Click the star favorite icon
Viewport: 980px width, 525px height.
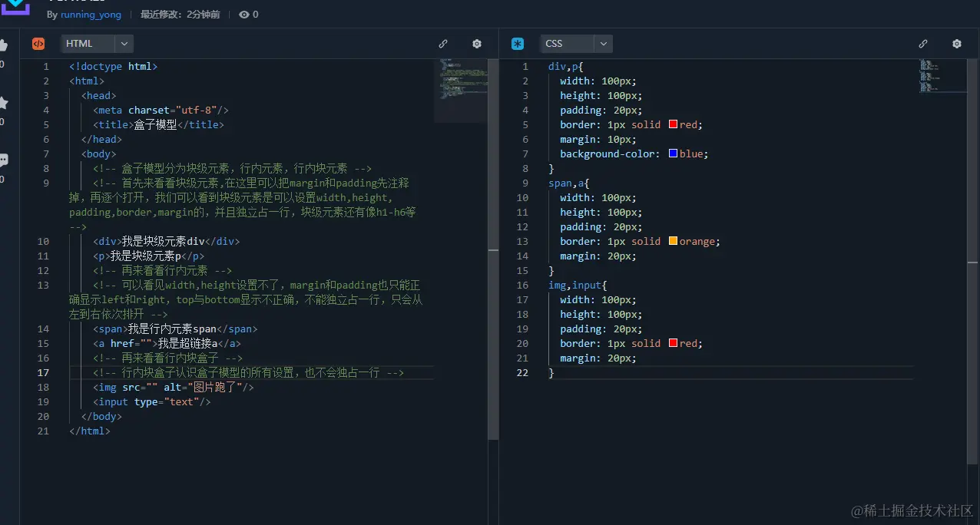(x=3, y=103)
